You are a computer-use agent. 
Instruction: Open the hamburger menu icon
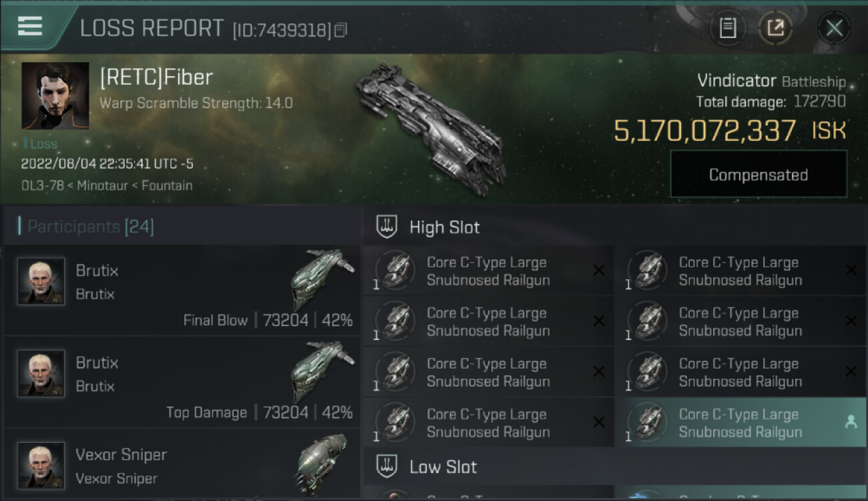tap(29, 26)
